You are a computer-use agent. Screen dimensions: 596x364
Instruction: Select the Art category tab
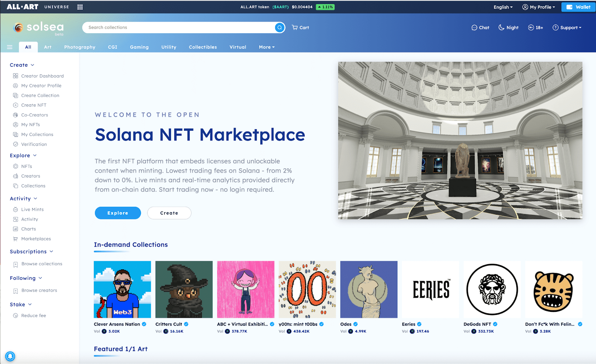pos(48,47)
